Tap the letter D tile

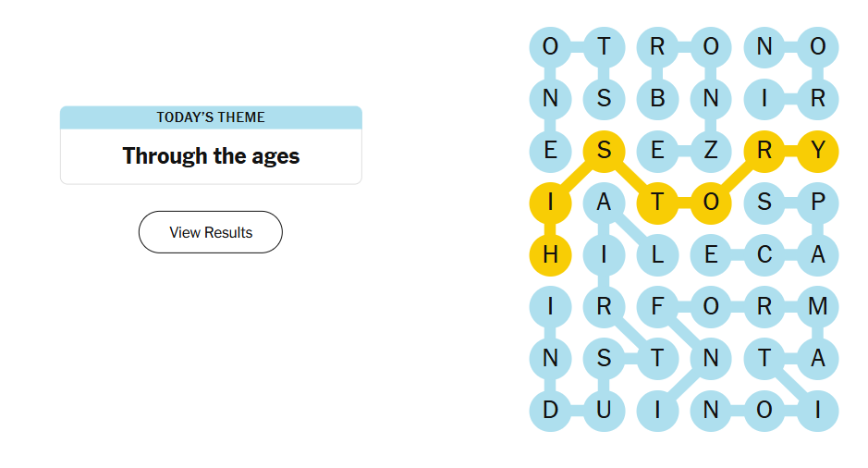pos(550,411)
